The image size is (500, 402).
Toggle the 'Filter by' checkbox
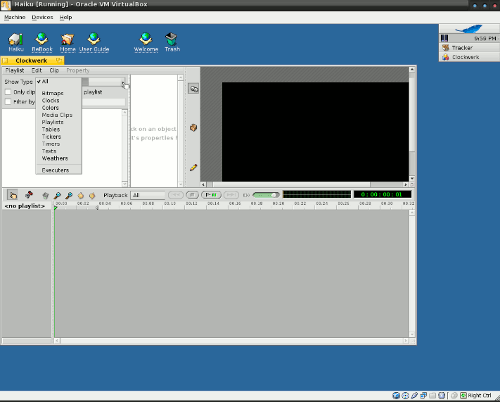pyautogui.click(x=8, y=102)
